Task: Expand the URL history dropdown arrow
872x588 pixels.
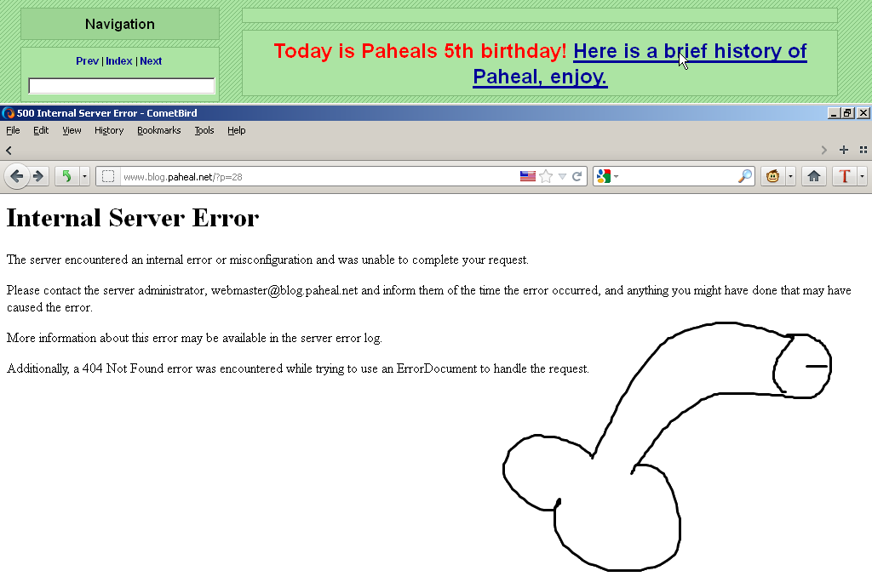Action: click(562, 176)
